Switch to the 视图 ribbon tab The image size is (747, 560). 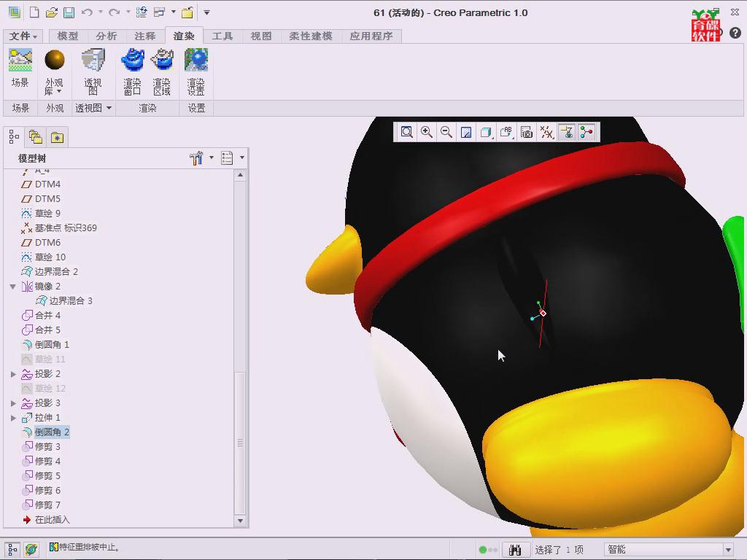point(260,36)
